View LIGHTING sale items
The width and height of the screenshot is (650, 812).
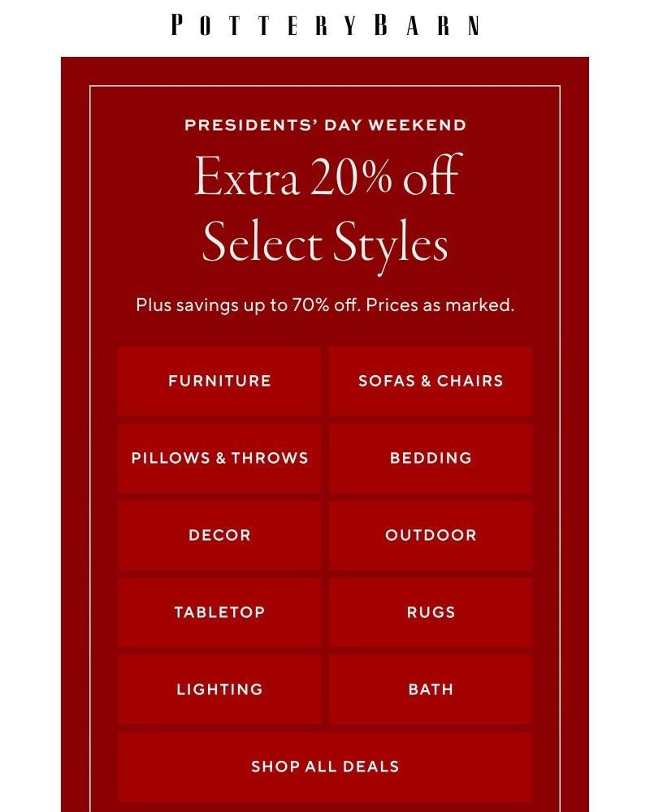point(219,689)
